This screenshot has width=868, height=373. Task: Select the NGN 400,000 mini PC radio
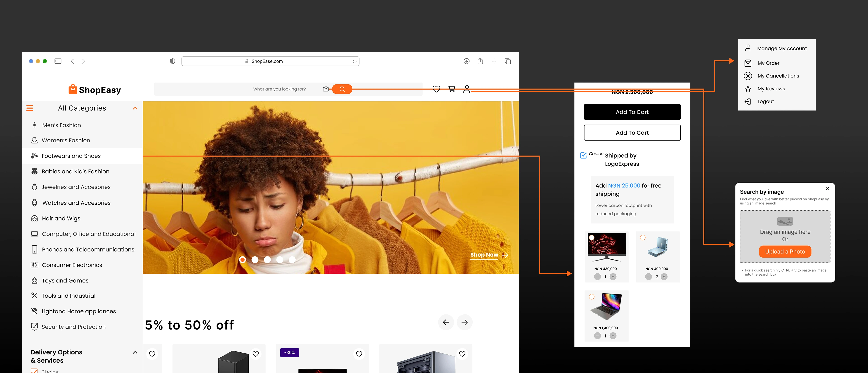[x=643, y=238]
